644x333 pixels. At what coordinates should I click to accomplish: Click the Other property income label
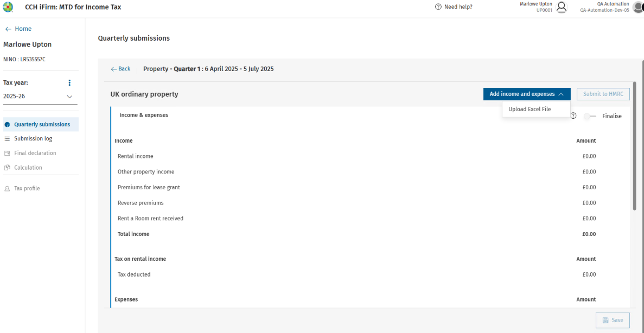click(x=146, y=171)
